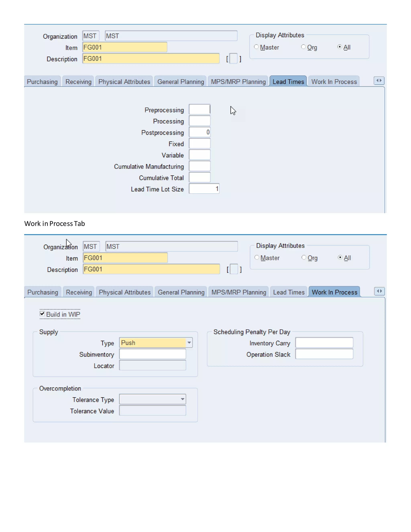Click the bracketed flexfield box in upper form
Viewport: 411px width, 532px height.
(x=234, y=59)
